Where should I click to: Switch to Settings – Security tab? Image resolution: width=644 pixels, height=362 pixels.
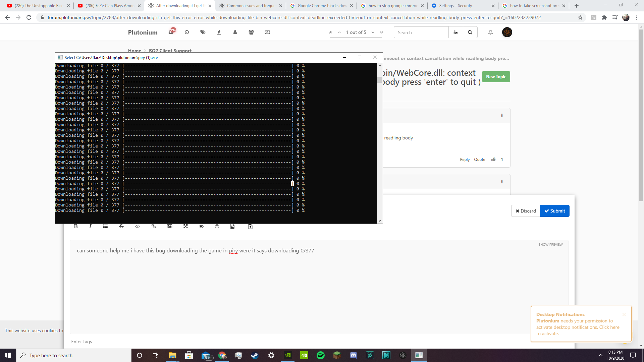463,6
